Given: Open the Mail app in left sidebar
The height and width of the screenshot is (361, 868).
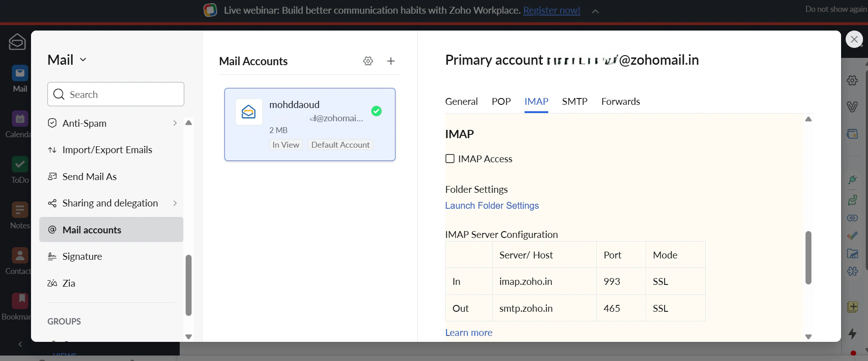Looking at the screenshot, I should 20,78.
